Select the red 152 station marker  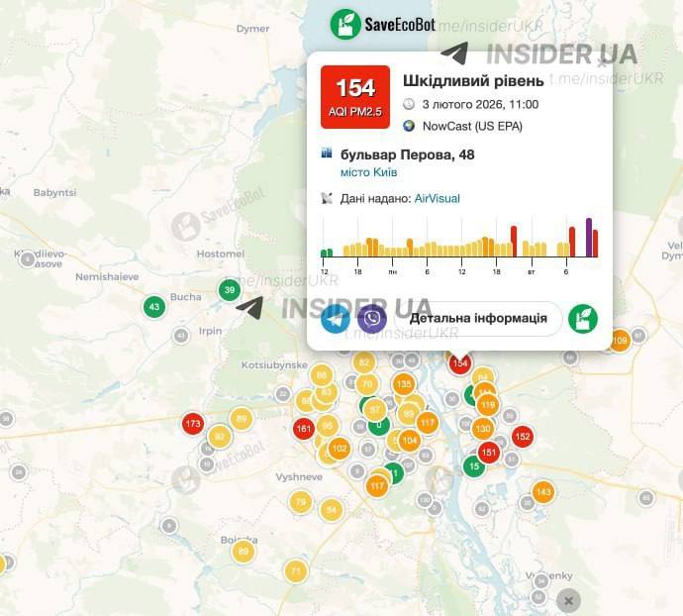click(523, 437)
